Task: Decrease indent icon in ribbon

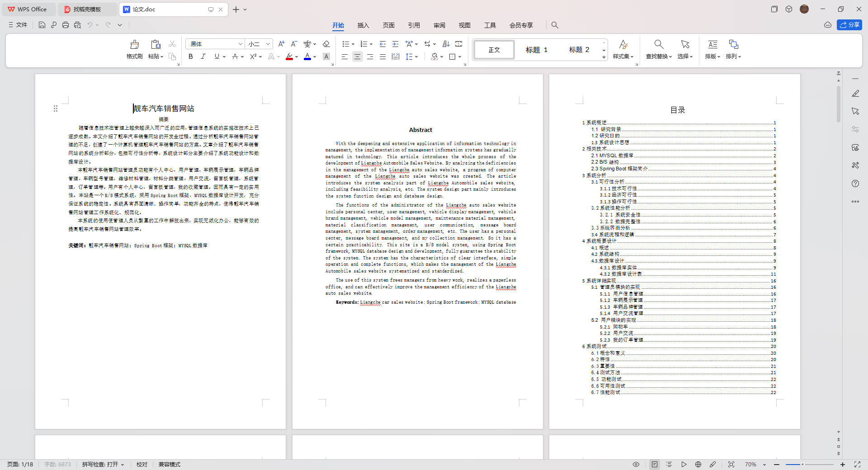Action: click(382, 44)
